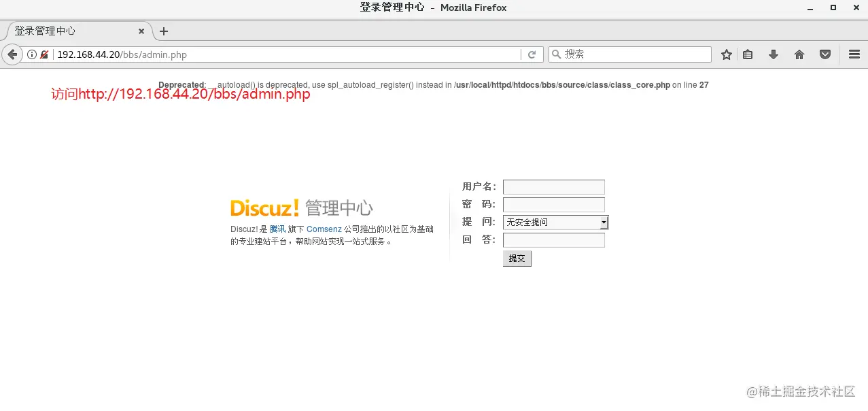Go to Firefox home page icon
The height and width of the screenshot is (411, 868).
click(799, 54)
